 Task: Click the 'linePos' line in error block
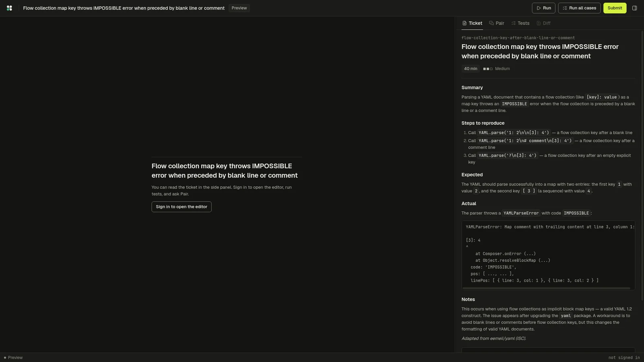535,280
